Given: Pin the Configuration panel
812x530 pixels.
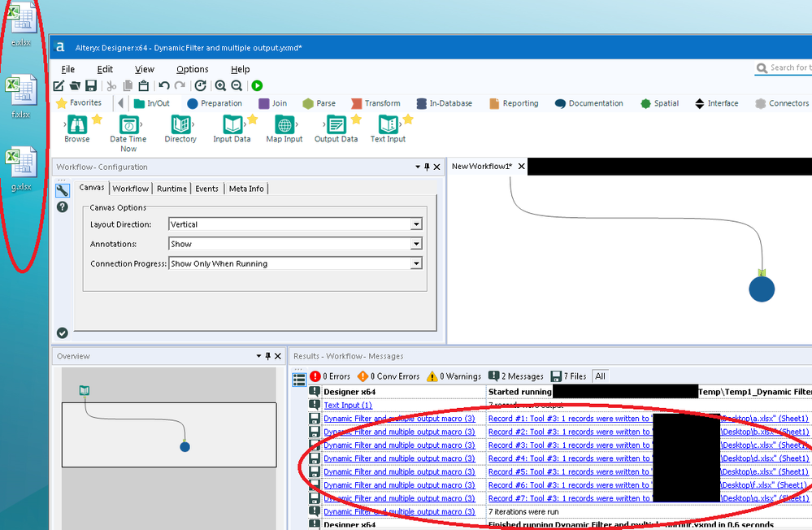Looking at the screenshot, I should point(428,167).
